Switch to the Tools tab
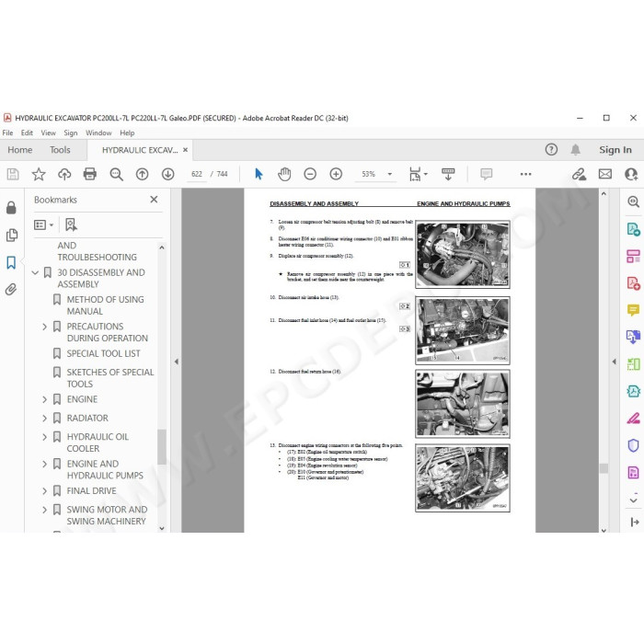This screenshot has width=644, height=644. point(60,150)
